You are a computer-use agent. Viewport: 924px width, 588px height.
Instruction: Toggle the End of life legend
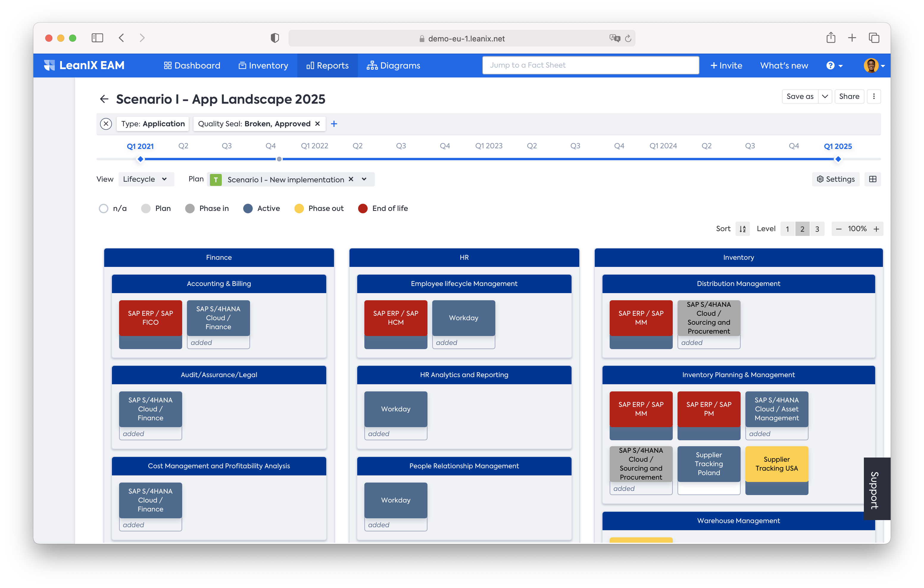tap(383, 208)
